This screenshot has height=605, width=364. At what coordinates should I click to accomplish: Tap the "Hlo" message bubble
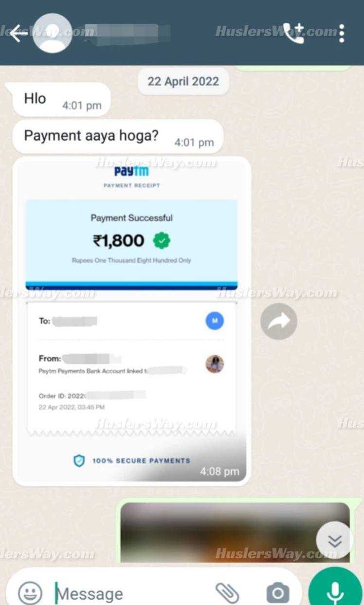(58, 100)
